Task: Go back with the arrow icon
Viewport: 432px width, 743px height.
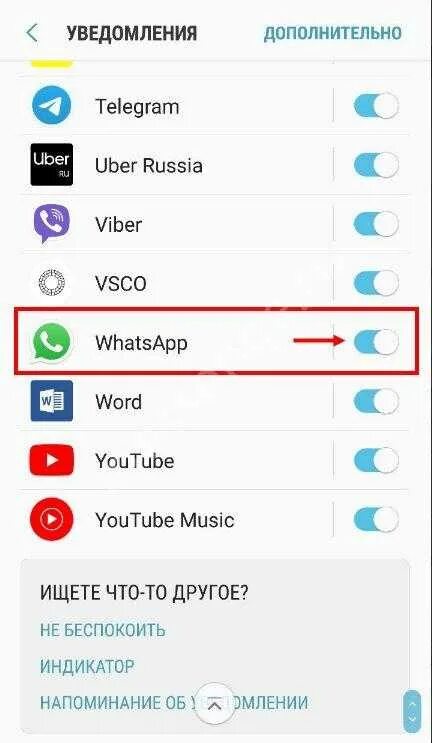Action: tap(32, 33)
